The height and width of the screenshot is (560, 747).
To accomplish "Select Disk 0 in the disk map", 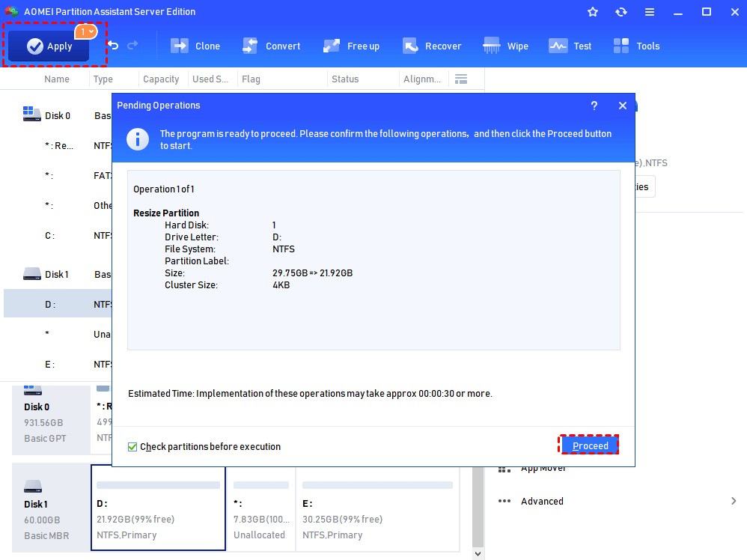I will 51,419.
